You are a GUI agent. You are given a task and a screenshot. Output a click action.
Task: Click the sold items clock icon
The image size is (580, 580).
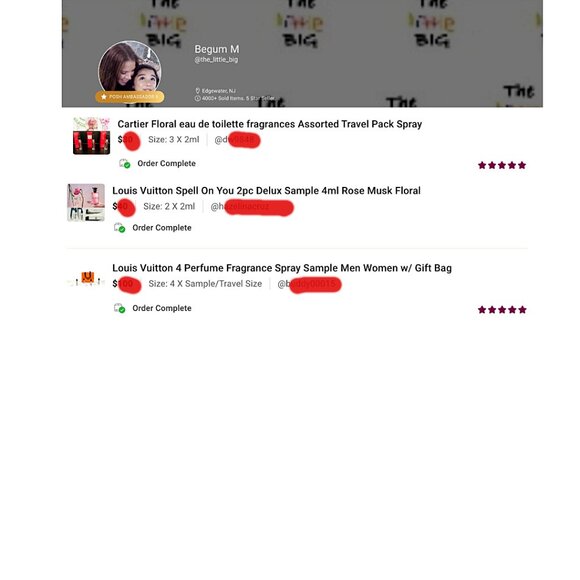198,98
